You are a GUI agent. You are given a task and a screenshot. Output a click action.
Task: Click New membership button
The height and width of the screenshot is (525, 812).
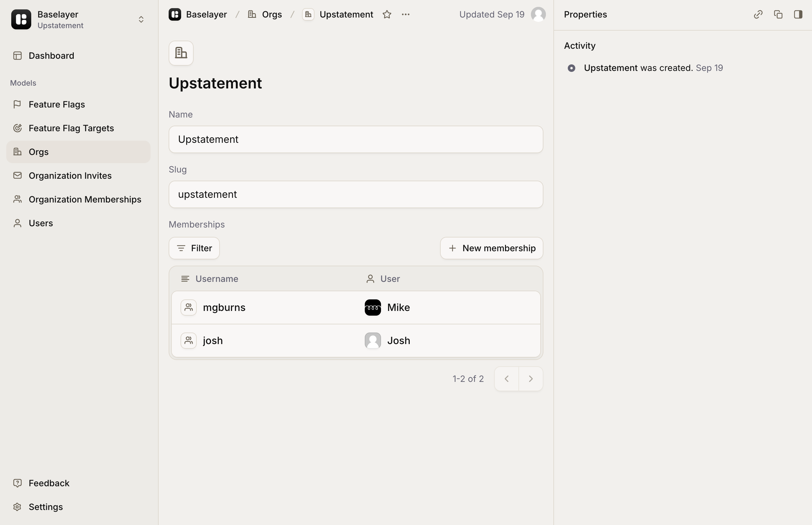[x=492, y=248]
